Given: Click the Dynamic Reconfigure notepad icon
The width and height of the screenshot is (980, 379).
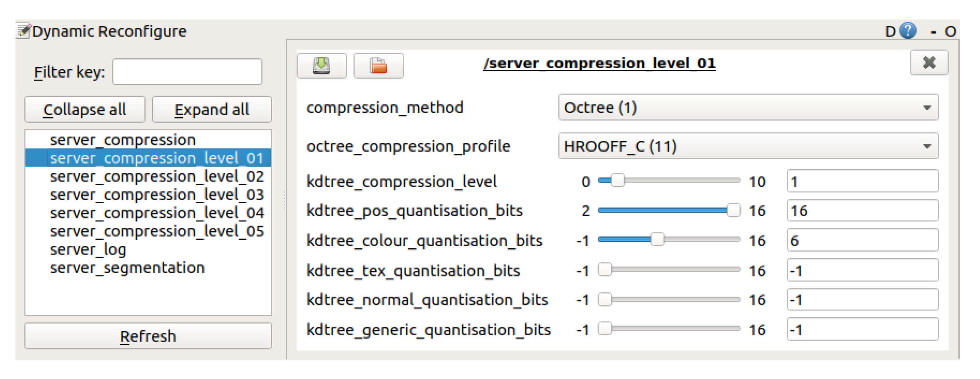Looking at the screenshot, I should tap(23, 31).
